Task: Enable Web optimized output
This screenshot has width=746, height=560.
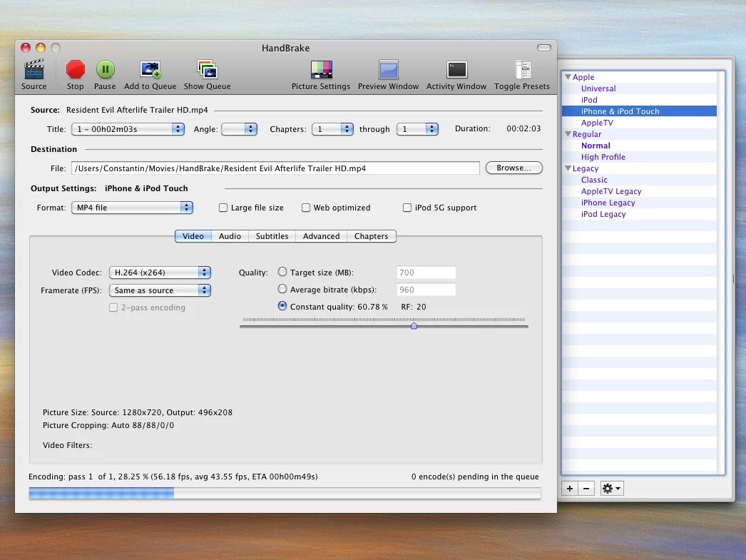Action: pyautogui.click(x=305, y=207)
